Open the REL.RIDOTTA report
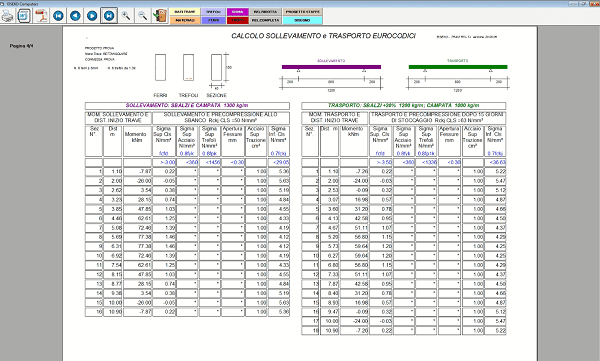Image resolution: width=600 pixels, height=361 pixels. click(x=265, y=12)
